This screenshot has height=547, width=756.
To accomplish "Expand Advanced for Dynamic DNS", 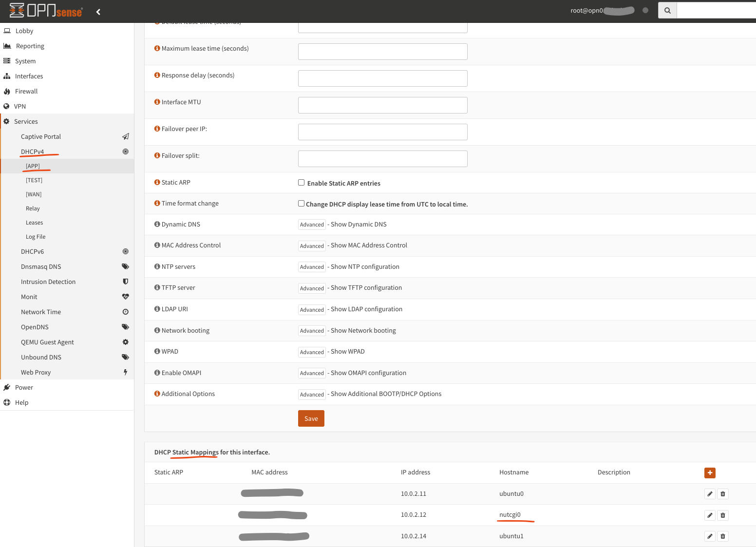I will tap(312, 225).
